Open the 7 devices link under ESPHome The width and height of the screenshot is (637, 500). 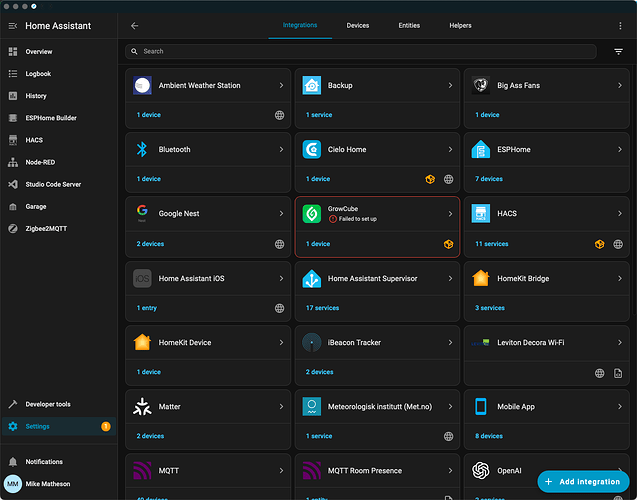[489, 179]
